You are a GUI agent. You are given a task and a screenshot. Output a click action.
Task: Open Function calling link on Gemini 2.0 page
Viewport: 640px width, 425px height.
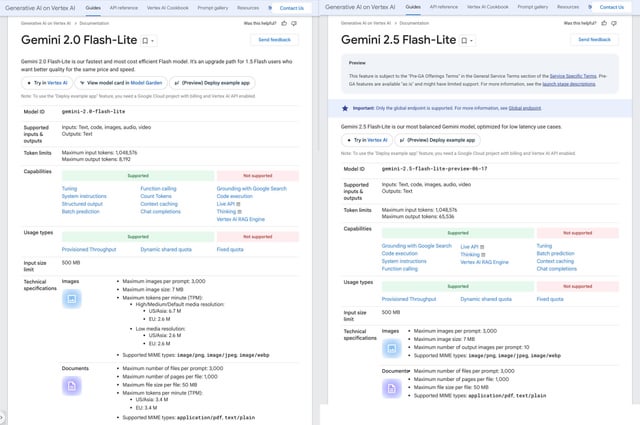(x=158, y=189)
